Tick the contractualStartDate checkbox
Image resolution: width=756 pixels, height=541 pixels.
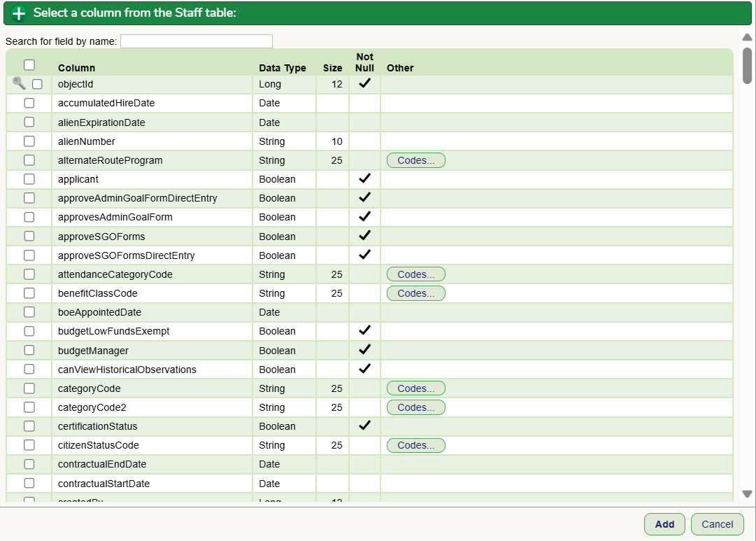coord(29,483)
